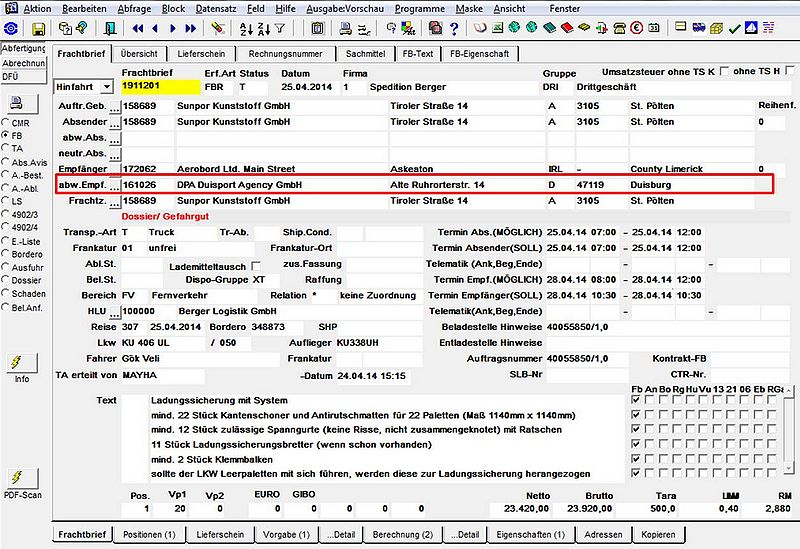This screenshot has width=800, height=549.
Task: Click the text area scrollbar up arrow
Action: tap(789, 391)
